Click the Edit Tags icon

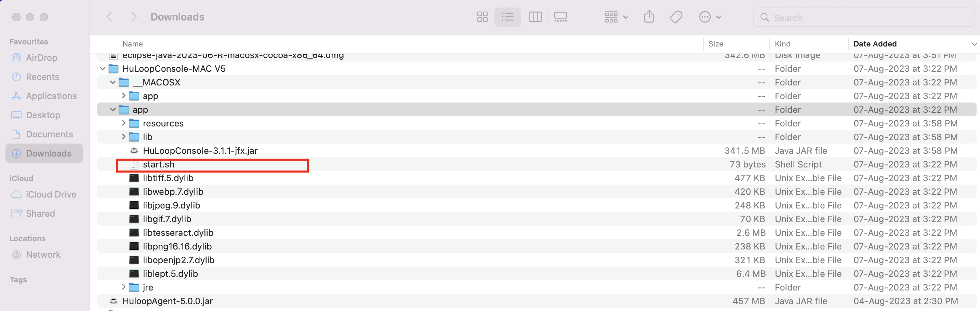[676, 17]
